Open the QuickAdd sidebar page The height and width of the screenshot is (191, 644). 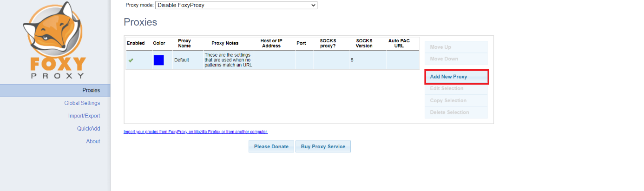pyautogui.click(x=88, y=129)
